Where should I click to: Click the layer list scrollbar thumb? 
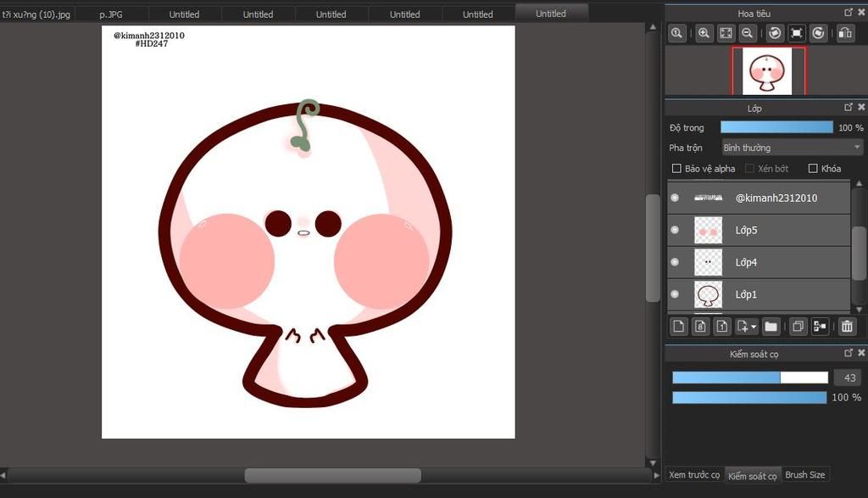(860, 252)
